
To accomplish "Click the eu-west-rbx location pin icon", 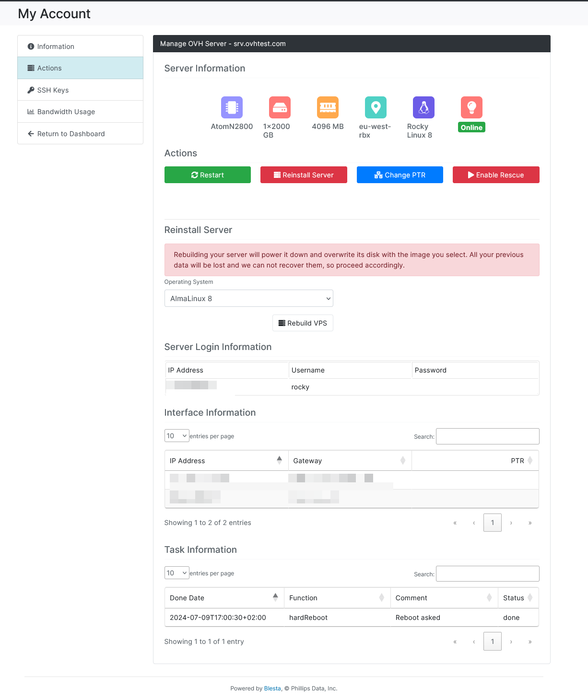I will 376,107.
